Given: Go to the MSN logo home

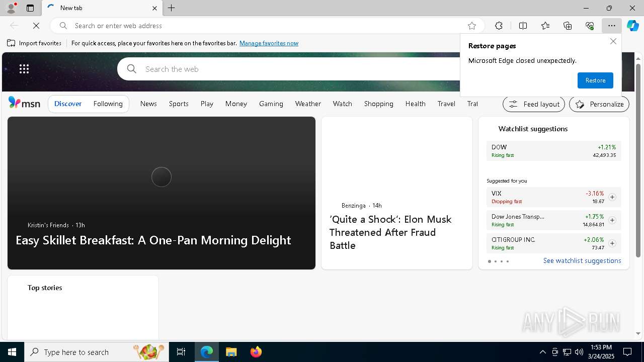Looking at the screenshot, I should pos(24,103).
